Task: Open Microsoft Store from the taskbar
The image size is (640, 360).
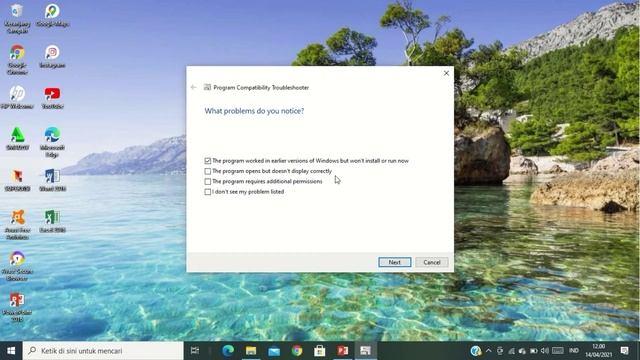Action: click(x=320, y=351)
